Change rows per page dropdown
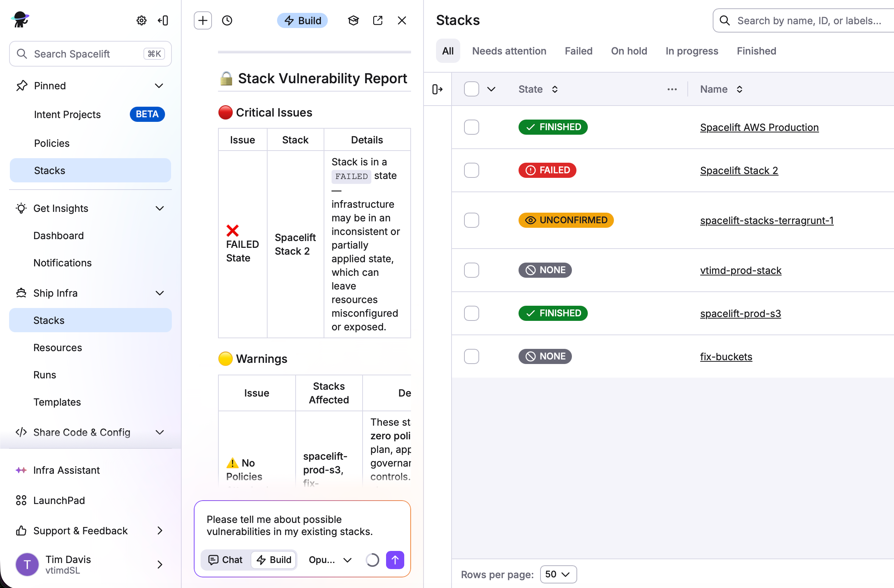894x588 pixels. 558,574
